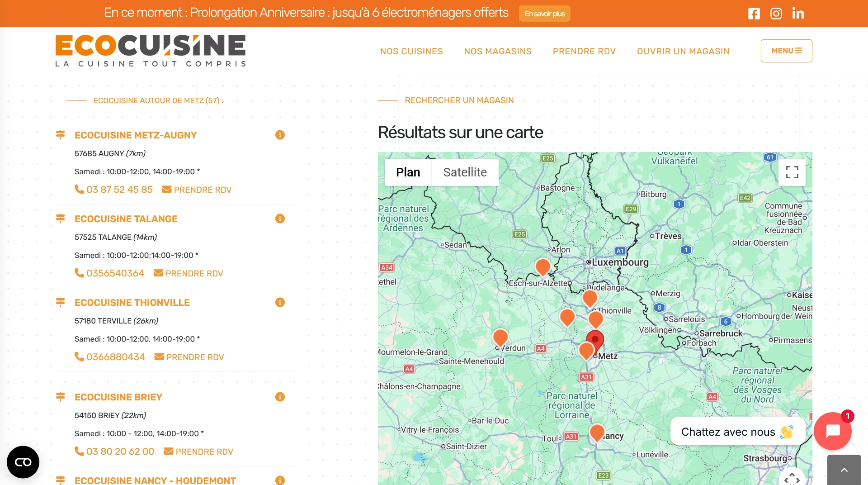The image size is (868, 485).
Task: Show info for Ecocuisine Talange
Action: [280, 219]
